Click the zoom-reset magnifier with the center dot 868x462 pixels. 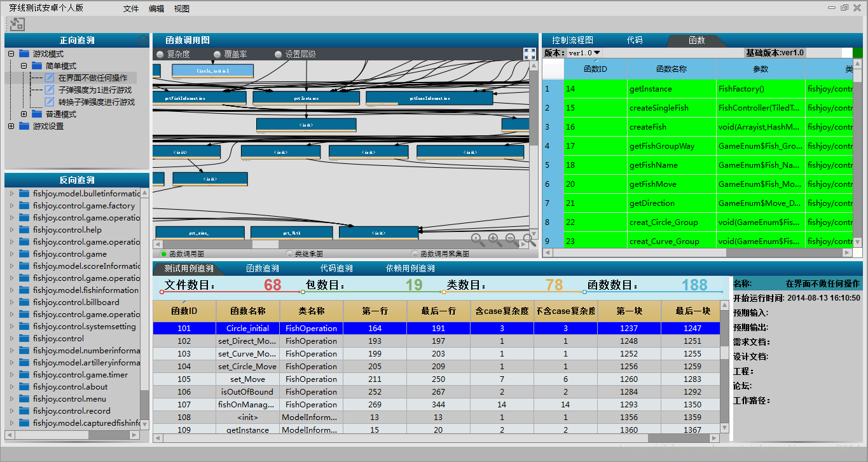[x=478, y=240]
